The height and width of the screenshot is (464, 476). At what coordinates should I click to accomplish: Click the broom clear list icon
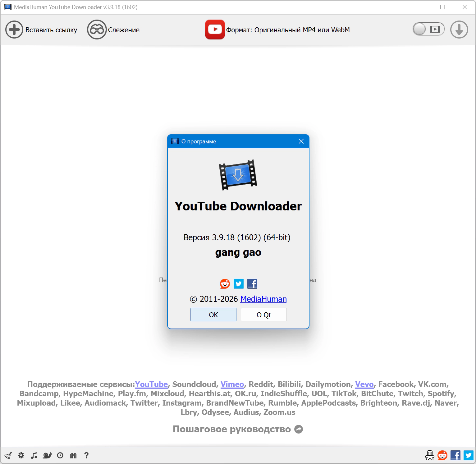[x=8, y=456]
